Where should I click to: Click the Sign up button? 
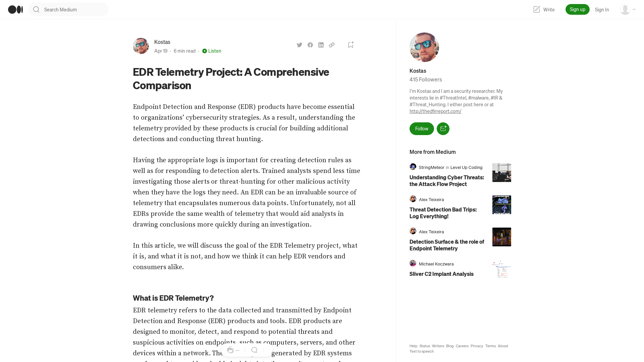point(578,9)
